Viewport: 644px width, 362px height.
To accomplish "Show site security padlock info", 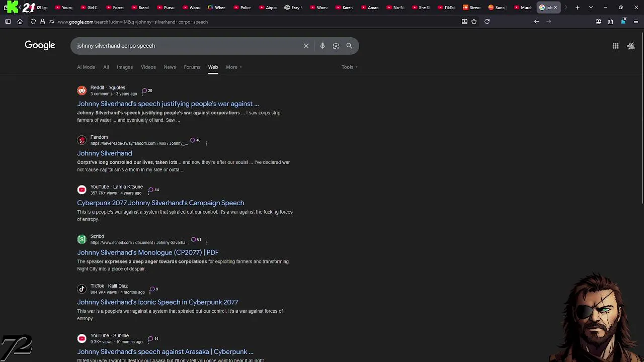I will coord(42,22).
